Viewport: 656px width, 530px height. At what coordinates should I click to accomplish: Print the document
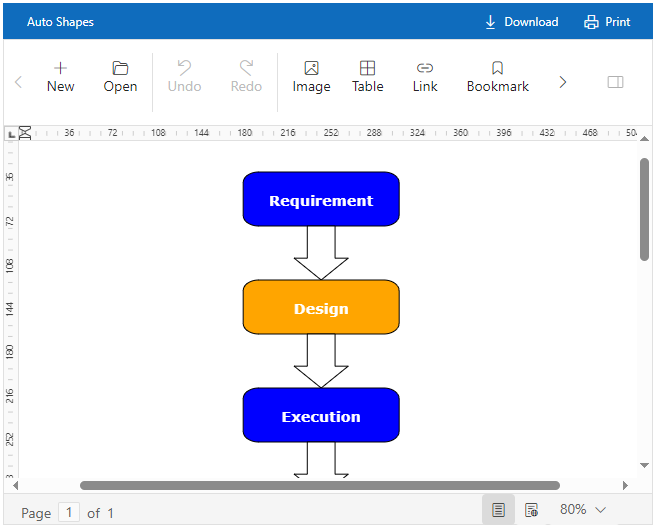click(x=607, y=22)
